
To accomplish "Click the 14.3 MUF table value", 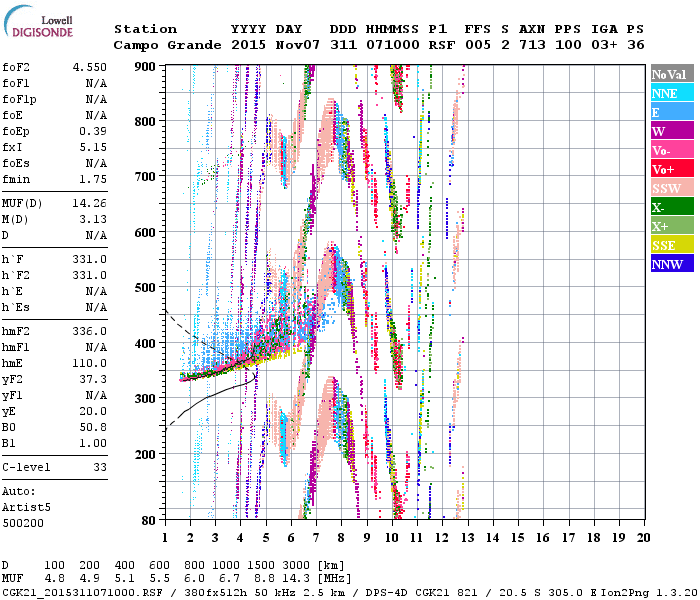I will pyautogui.click(x=296, y=579).
